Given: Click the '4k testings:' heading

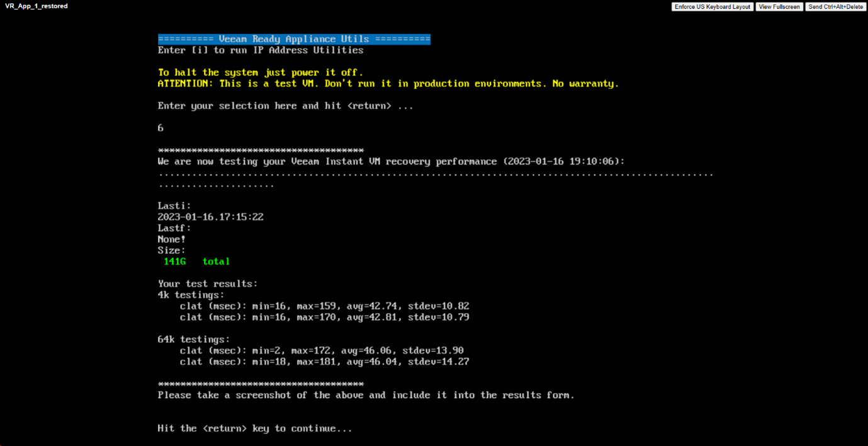Looking at the screenshot, I should 191,295.
